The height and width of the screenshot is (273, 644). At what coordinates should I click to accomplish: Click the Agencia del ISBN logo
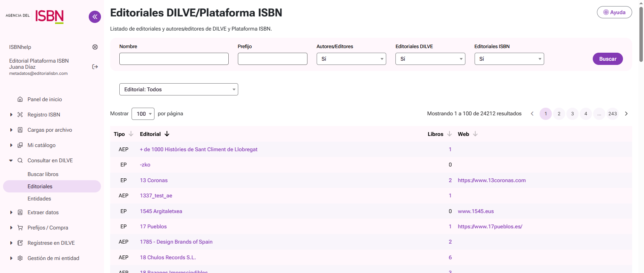click(x=35, y=16)
